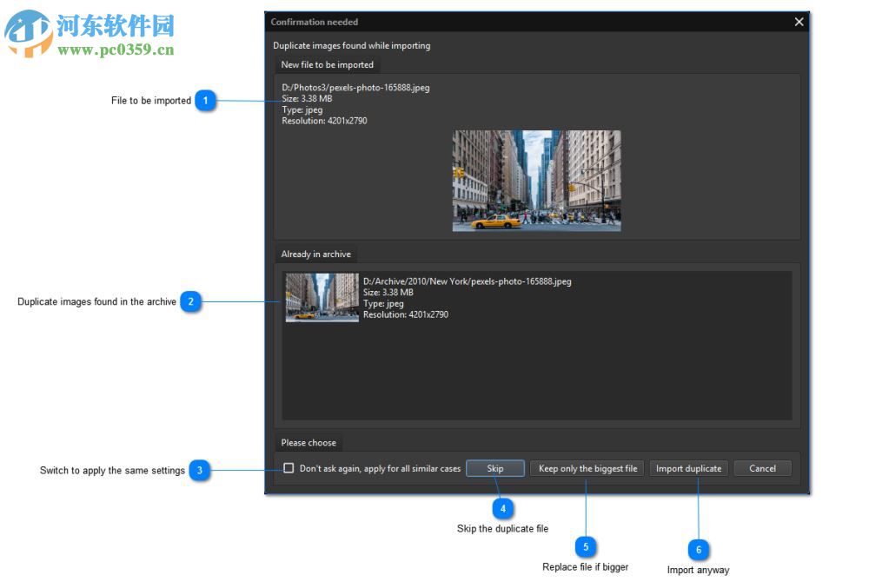The height and width of the screenshot is (588, 869).
Task: Select the Already in archive section header
Action: coord(315,254)
